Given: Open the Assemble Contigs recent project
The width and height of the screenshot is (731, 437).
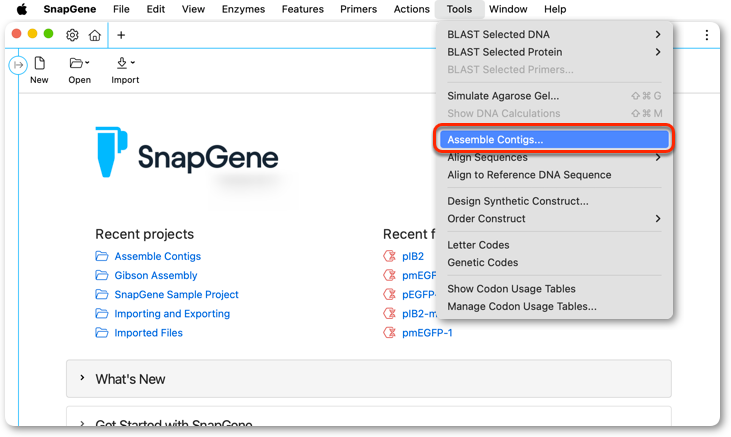Looking at the screenshot, I should [x=158, y=256].
